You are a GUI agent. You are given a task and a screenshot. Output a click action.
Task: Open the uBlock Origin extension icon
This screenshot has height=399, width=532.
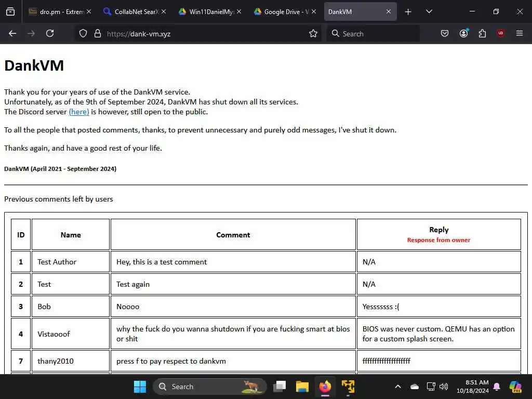(501, 33)
